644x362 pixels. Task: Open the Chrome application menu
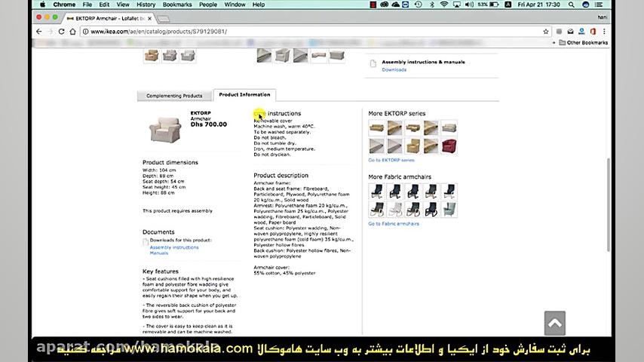64,5
